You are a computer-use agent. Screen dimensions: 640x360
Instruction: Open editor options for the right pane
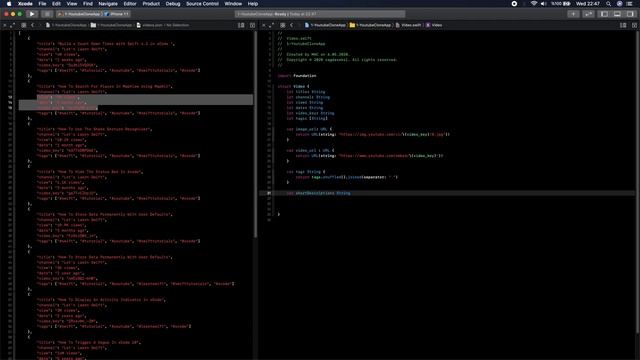623,25
